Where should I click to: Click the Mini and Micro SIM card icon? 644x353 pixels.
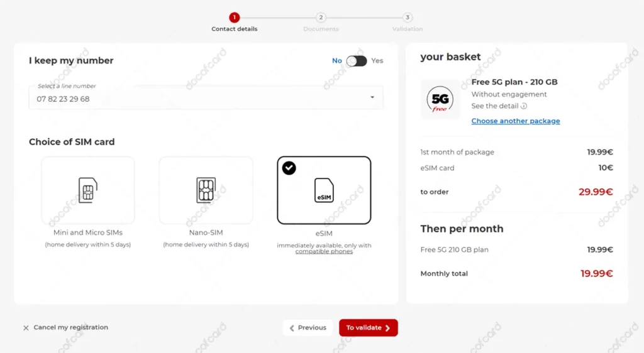coord(87,190)
